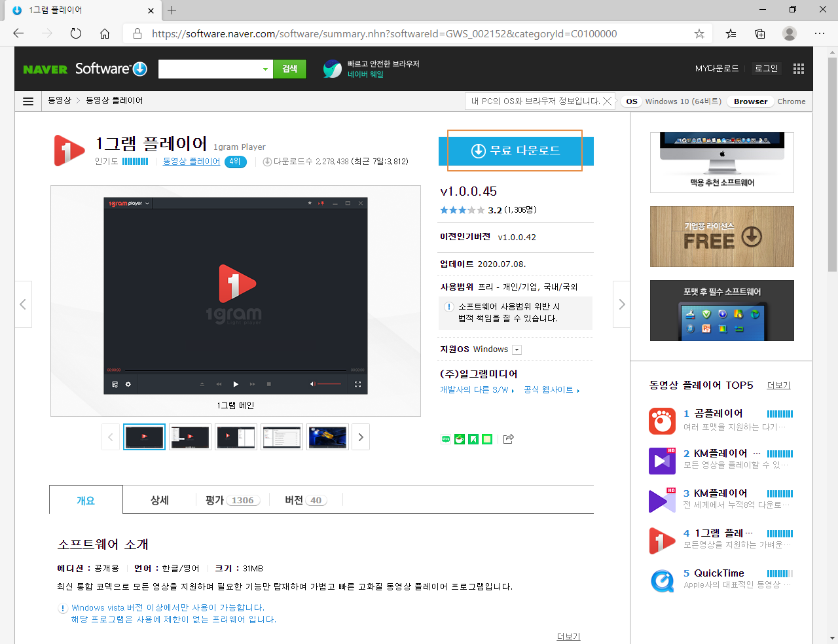
Task: Click the first KM플레이어 icon ranked 2
Action: click(662, 461)
